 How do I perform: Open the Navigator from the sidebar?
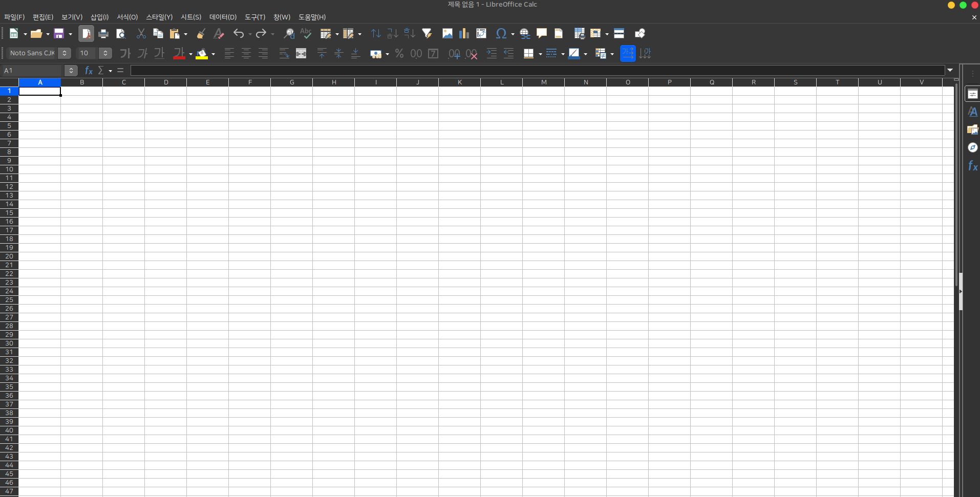(972, 147)
